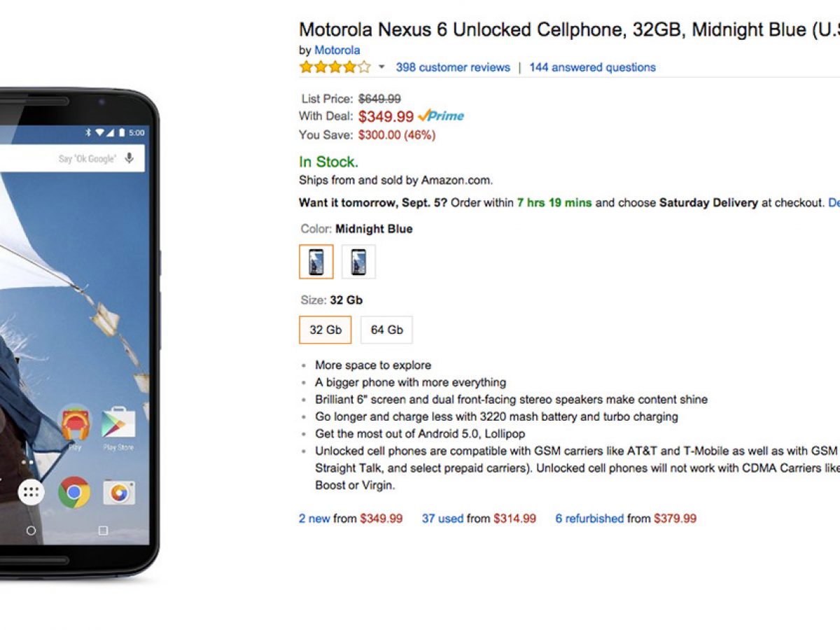Open the 6 refurbished offers link
840x630 pixels.
pyautogui.click(x=589, y=519)
